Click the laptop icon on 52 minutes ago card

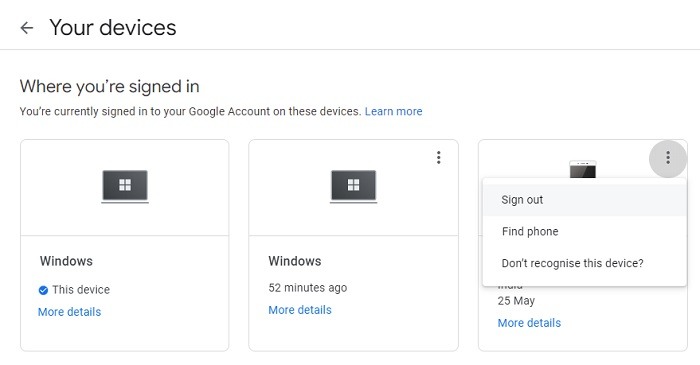[x=354, y=187]
